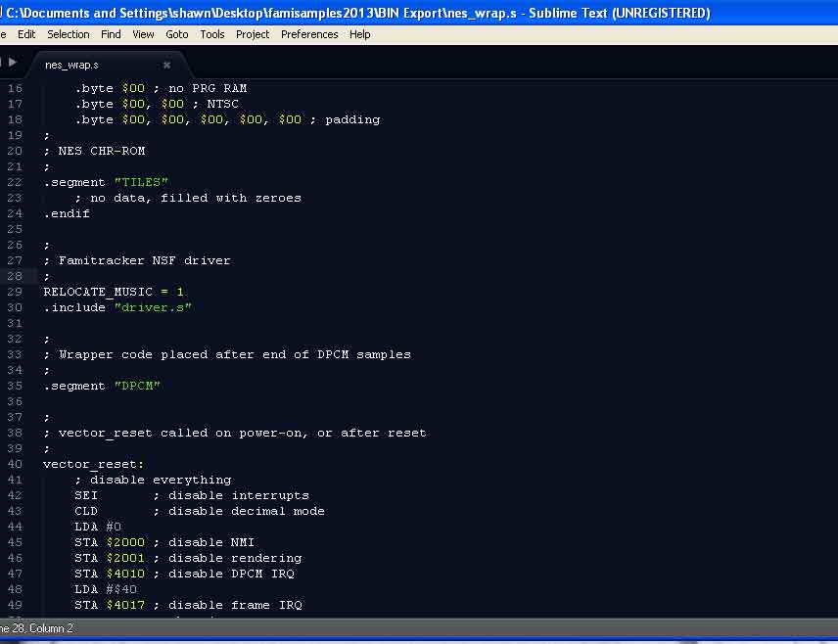Click the Line 28, Column 2 status text

pyautogui.click(x=36, y=628)
